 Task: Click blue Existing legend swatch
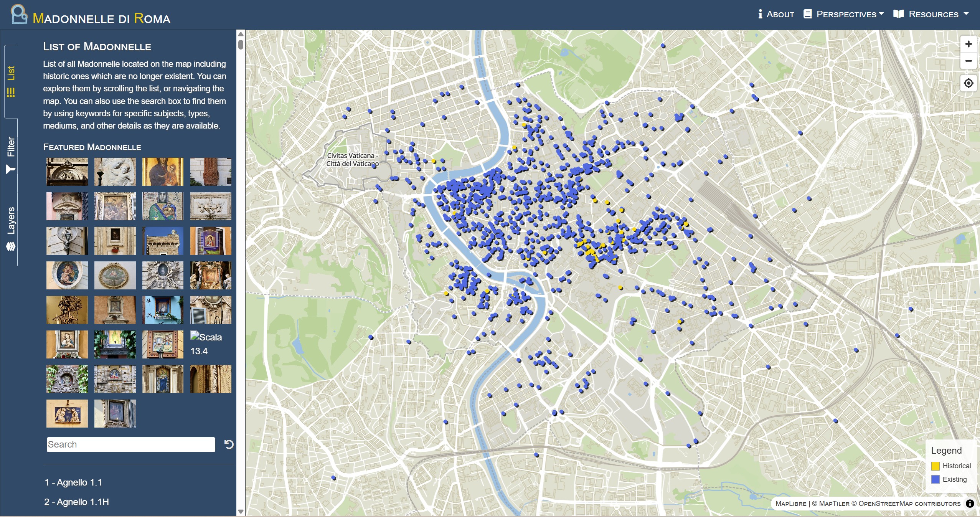pyautogui.click(x=935, y=479)
